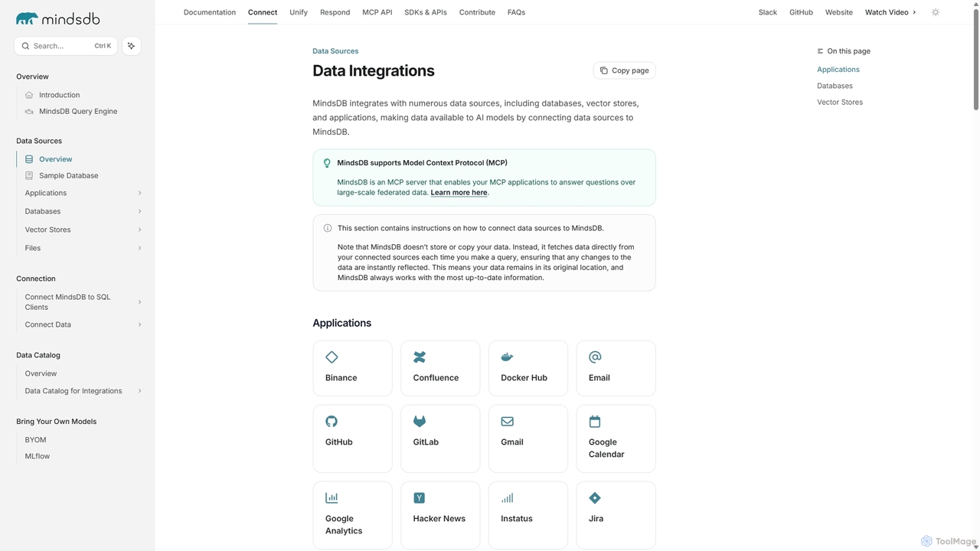Open Introduction in the sidebar
This screenshot has height=551, width=980.
(x=60, y=95)
